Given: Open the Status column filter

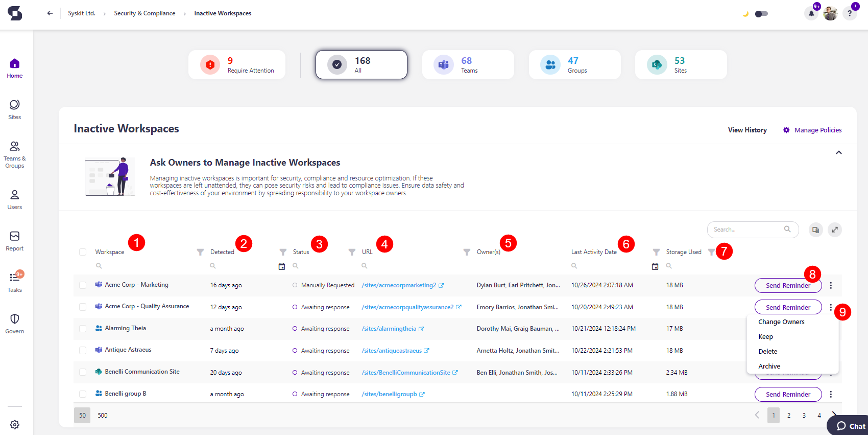Looking at the screenshot, I should (x=352, y=252).
